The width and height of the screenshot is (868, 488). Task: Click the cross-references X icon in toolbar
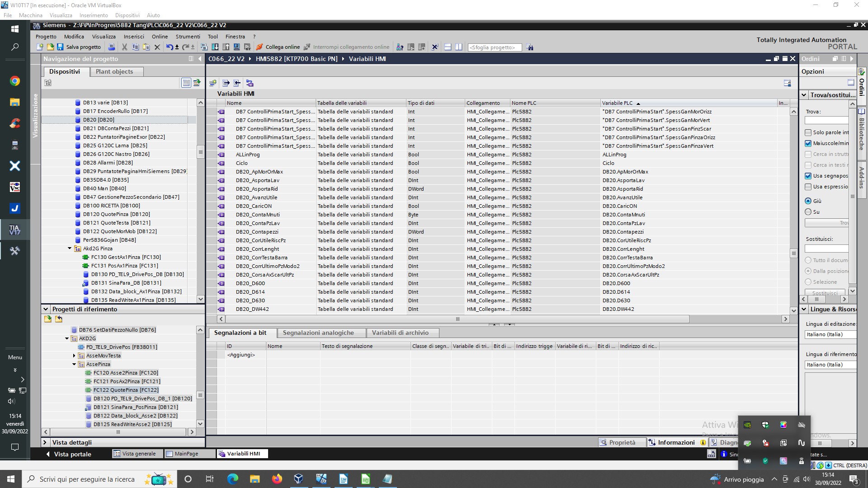(x=435, y=47)
